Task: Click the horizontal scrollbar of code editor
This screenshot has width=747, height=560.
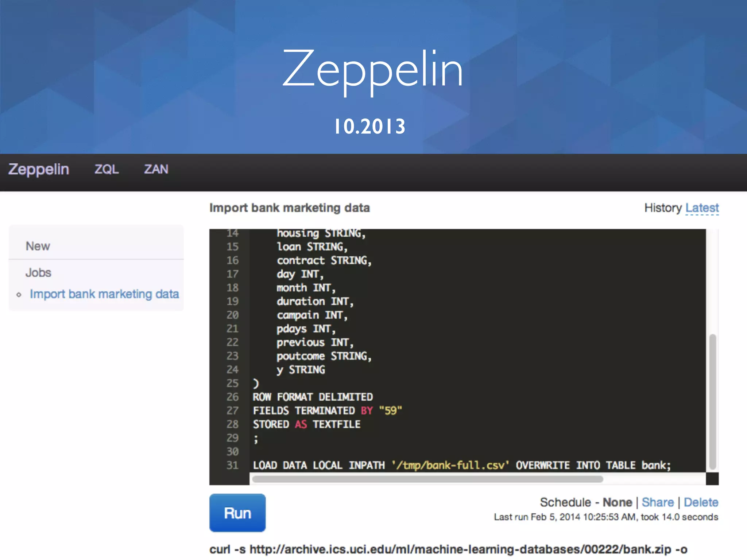Action: tap(427, 479)
